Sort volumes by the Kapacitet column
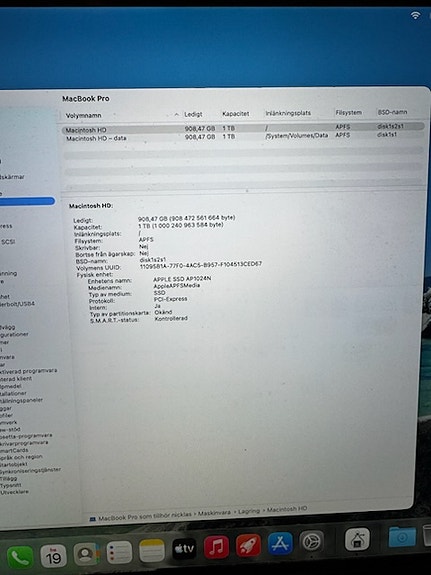 (x=235, y=114)
